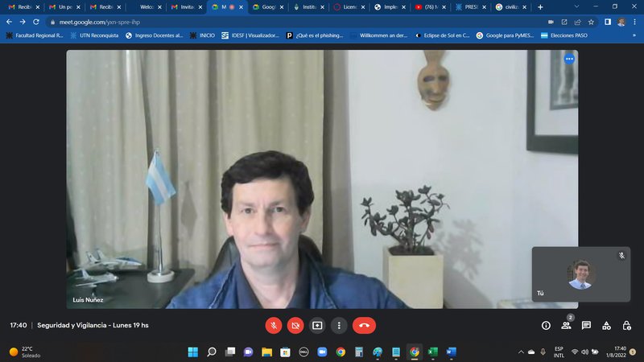The image size is (644, 362).
Task: Close the 'Licenc' tab
Action: (363, 7)
